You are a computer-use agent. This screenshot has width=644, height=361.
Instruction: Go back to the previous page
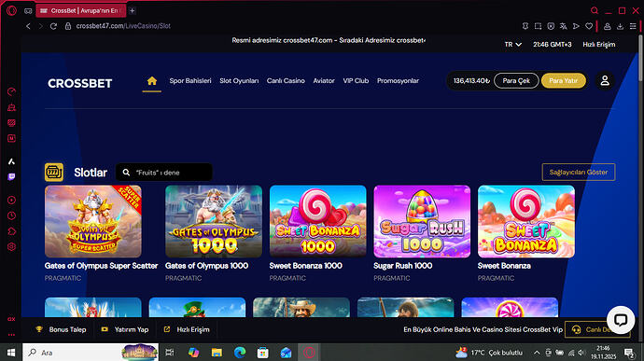coord(28,26)
